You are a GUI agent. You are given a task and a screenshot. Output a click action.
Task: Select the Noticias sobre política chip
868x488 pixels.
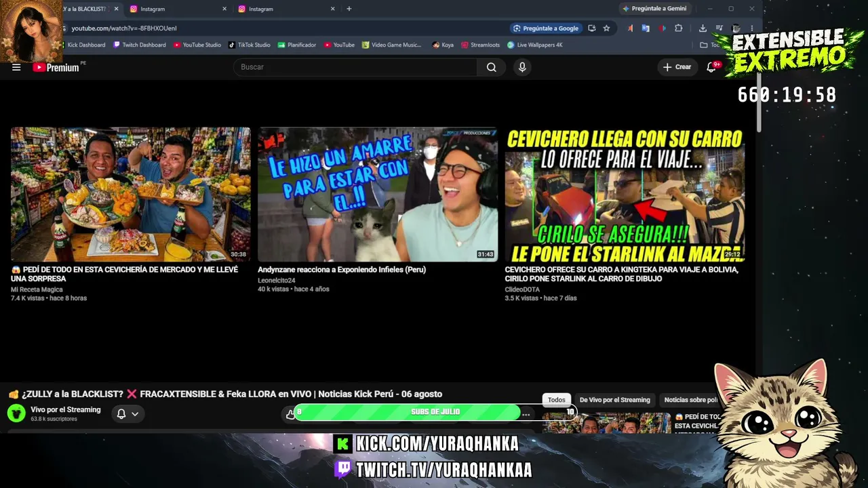690,400
